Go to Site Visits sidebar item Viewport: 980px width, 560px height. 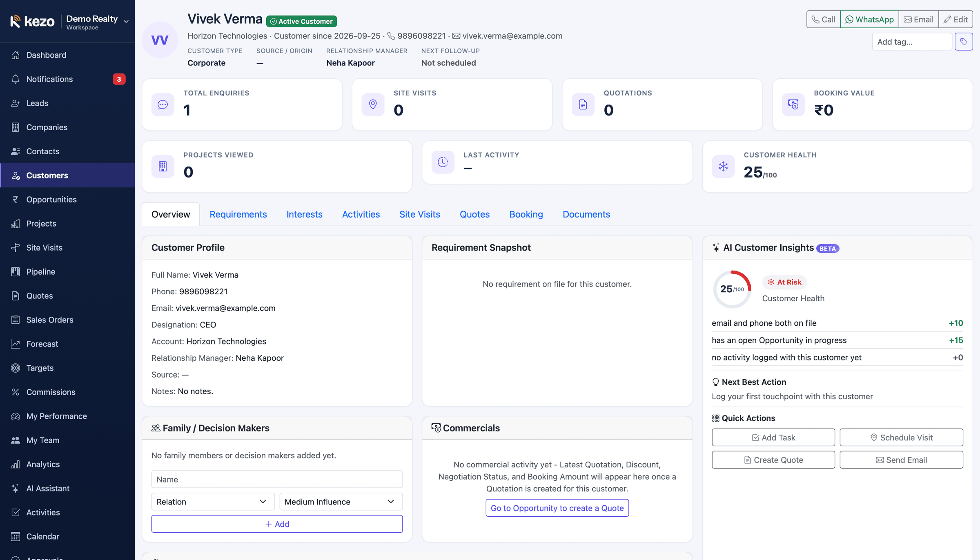67,248
